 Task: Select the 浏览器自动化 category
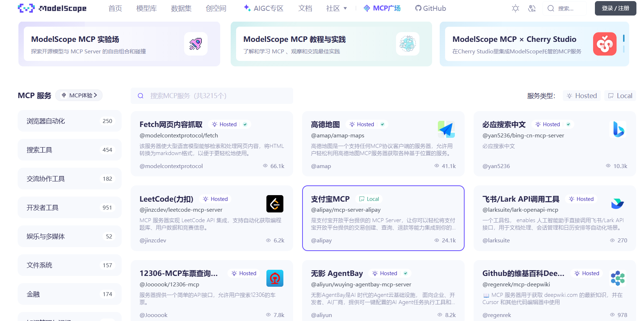(70, 121)
